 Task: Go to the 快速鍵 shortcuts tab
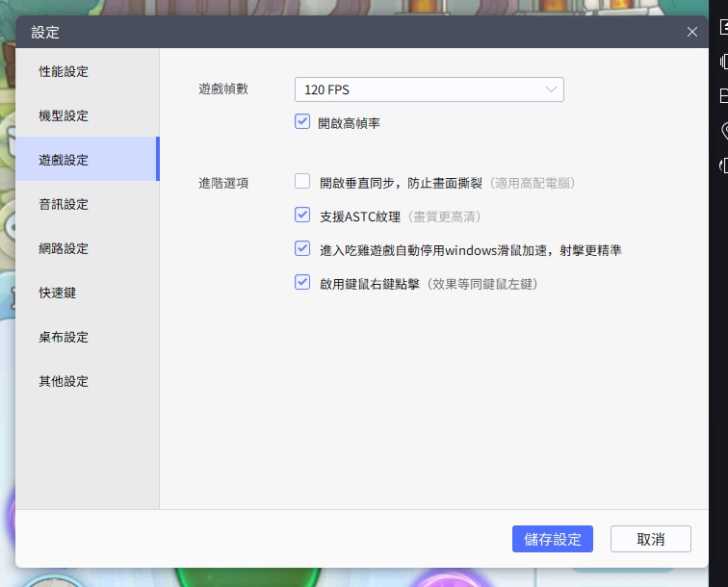[88, 293]
